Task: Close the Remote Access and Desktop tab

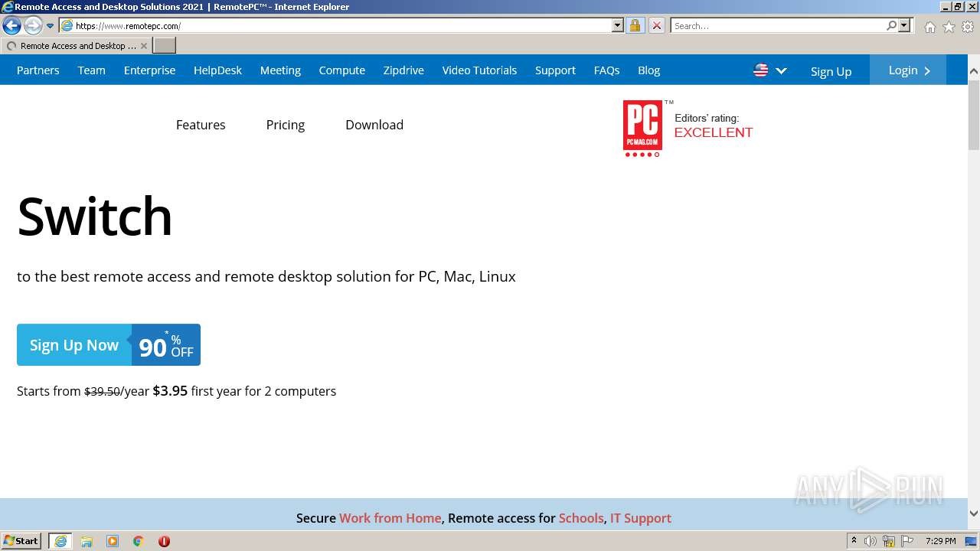Action: click(x=144, y=46)
